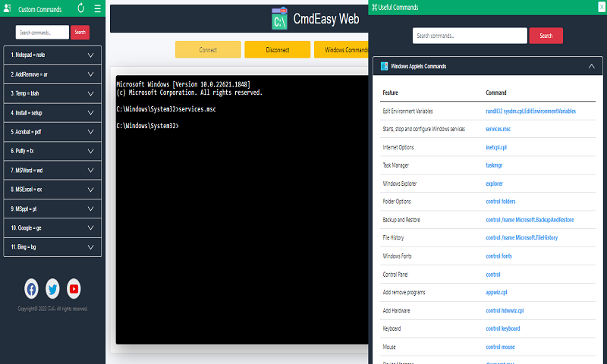The image size is (607, 364).
Task: Expand the Bing = bg command
Action: click(x=52, y=246)
